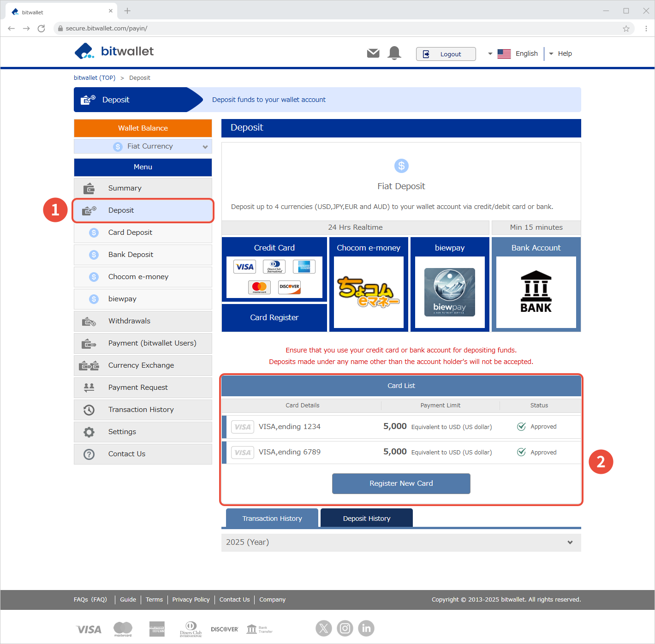Open the mail envelope inbox icon
This screenshot has width=655, height=644.
click(x=373, y=54)
